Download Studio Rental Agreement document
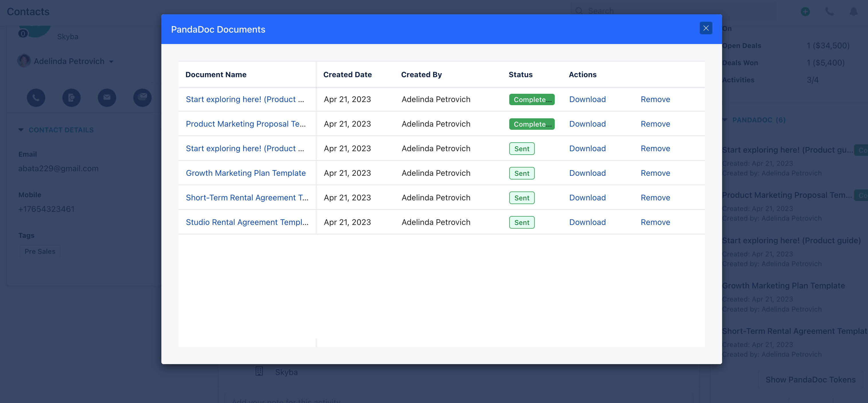The image size is (868, 403). click(x=587, y=222)
